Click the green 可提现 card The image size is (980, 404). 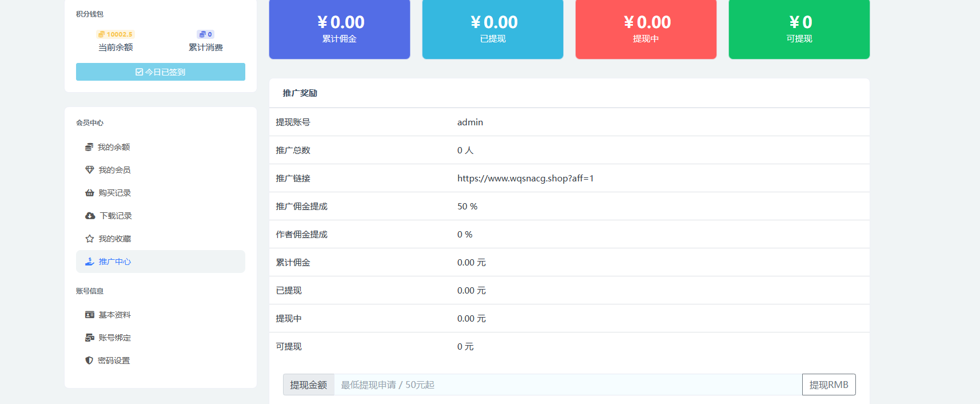point(799,29)
